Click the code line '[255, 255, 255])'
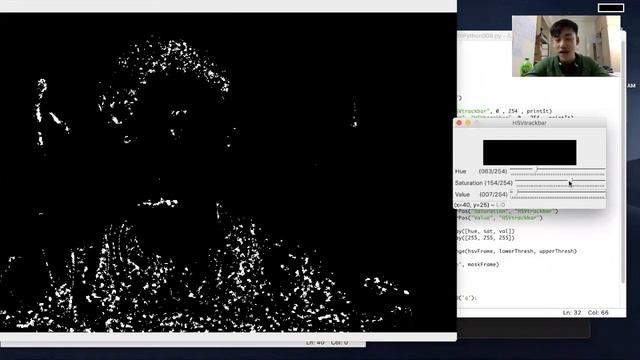Image resolution: width=640 pixels, height=360 pixels. coord(486,238)
